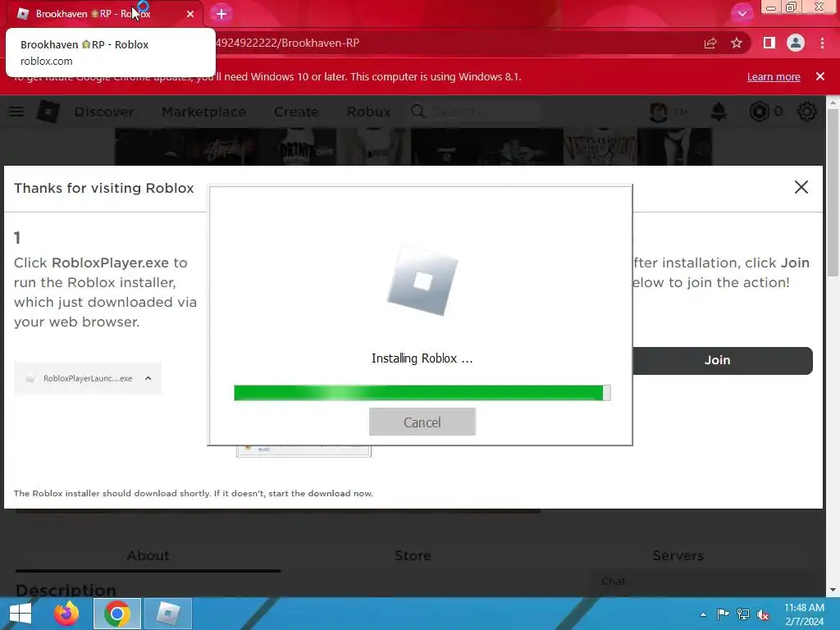Dismiss the Windows update warning banner
This screenshot has width=840, height=630.
pos(820,76)
